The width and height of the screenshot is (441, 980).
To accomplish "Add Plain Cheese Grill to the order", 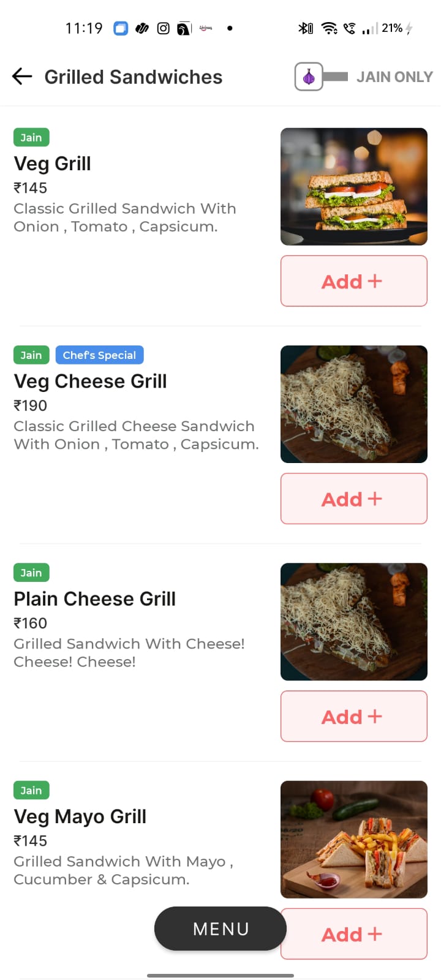I will [x=353, y=716].
